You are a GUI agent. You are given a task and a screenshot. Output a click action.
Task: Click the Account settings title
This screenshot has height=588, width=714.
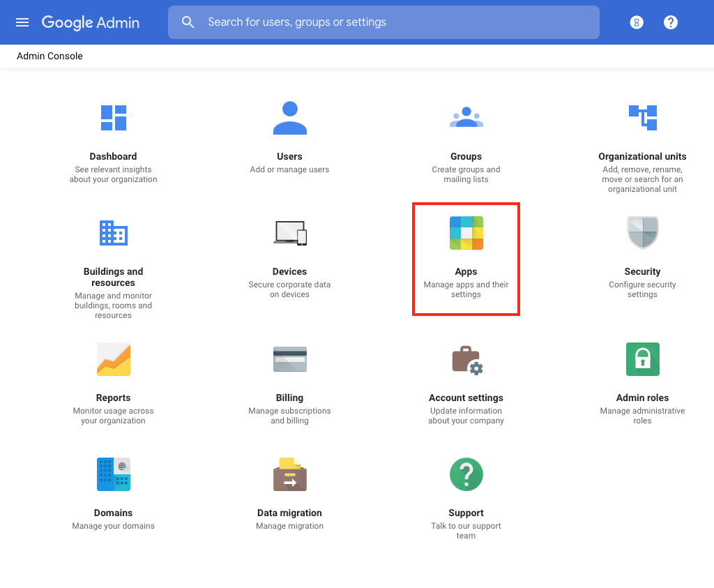(466, 398)
